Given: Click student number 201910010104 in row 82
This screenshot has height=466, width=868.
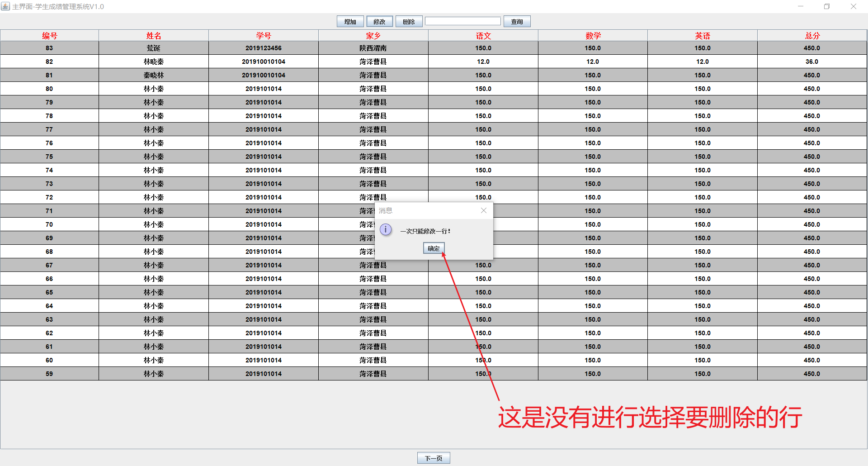Looking at the screenshot, I should tap(264, 62).
